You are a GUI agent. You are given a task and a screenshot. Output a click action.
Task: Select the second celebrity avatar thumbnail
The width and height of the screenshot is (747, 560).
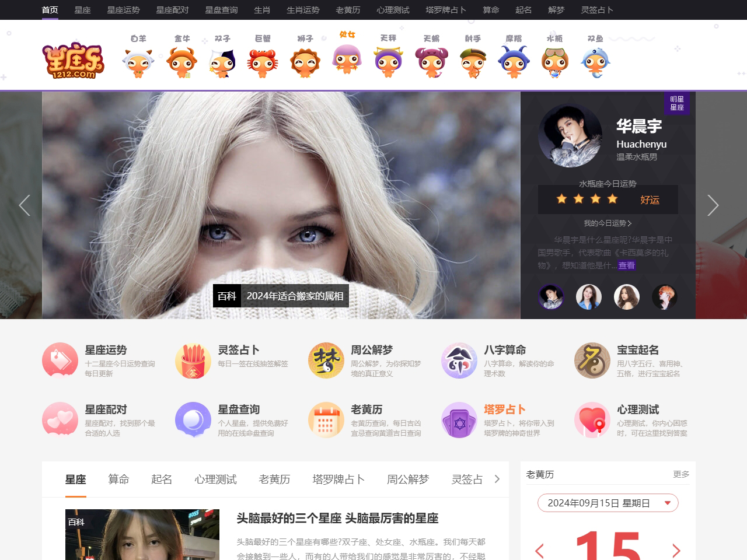[x=589, y=297]
